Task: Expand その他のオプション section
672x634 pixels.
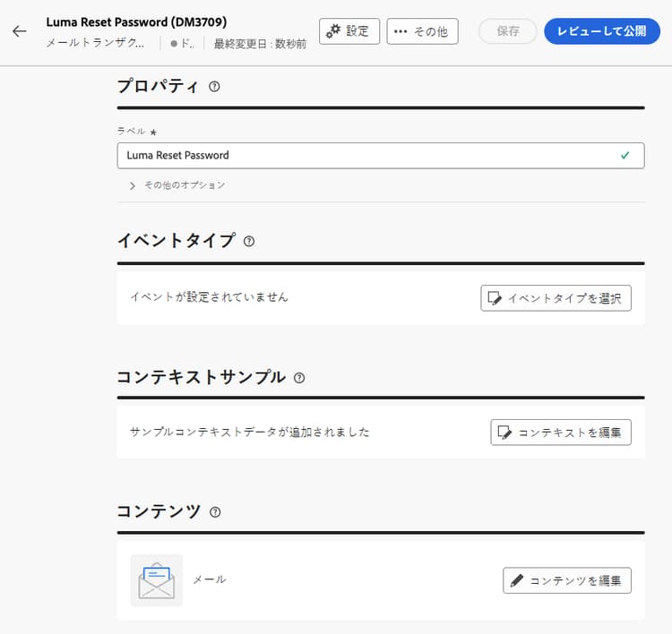Action: tap(177, 185)
